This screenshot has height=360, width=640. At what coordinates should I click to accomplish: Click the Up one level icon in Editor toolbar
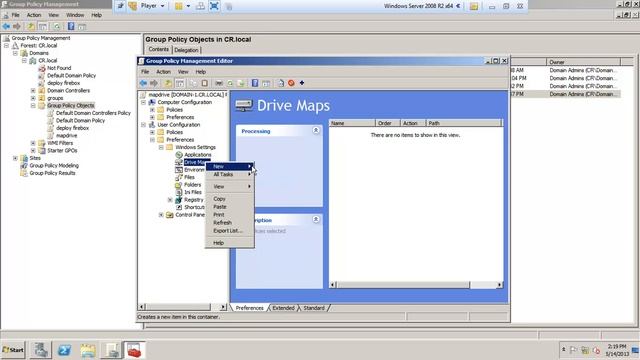pyautogui.click(x=168, y=83)
